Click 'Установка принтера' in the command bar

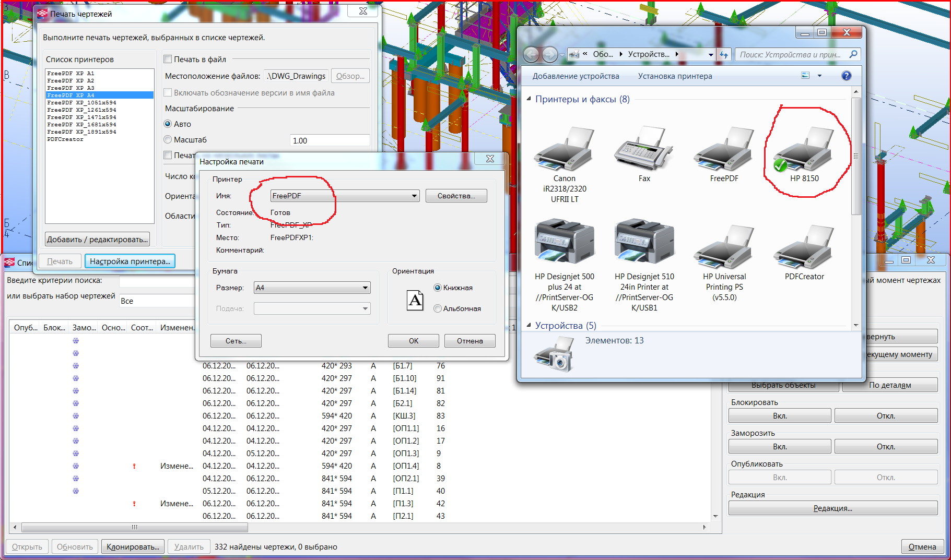(x=675, y=76)
